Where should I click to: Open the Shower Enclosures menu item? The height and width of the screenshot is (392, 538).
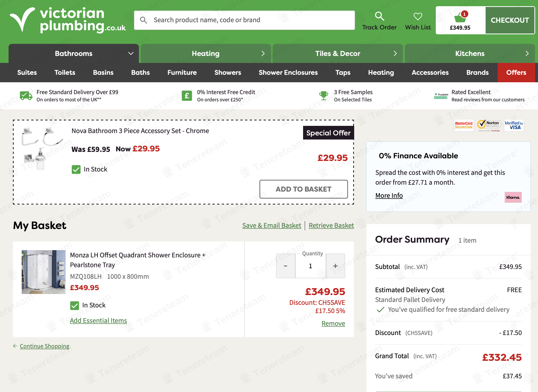288,72
